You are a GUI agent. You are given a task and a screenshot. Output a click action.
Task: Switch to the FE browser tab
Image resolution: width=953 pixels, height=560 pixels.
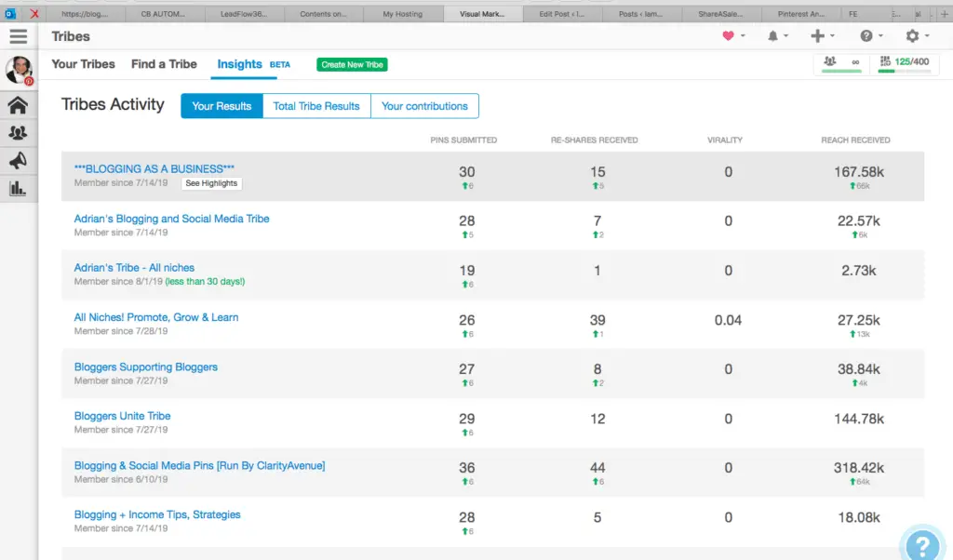tap(853, 14)
